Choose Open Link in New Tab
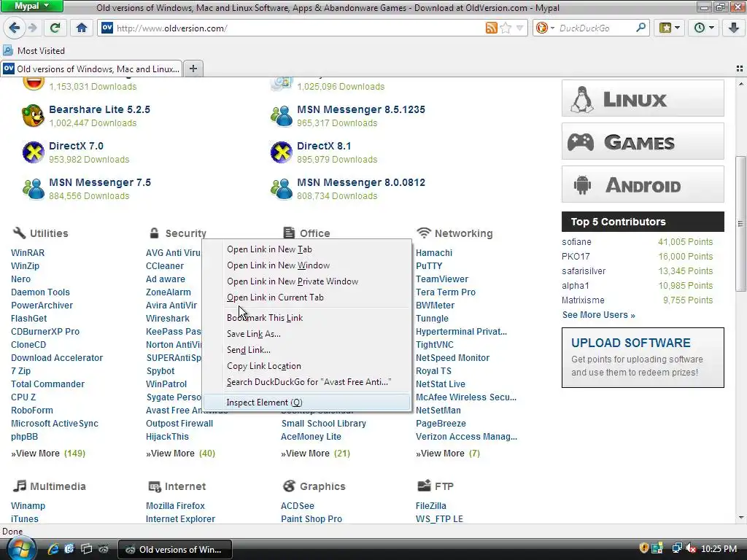The height and width of the screenshot is (560, 747). pyautogui.click(x=307, y=249)
